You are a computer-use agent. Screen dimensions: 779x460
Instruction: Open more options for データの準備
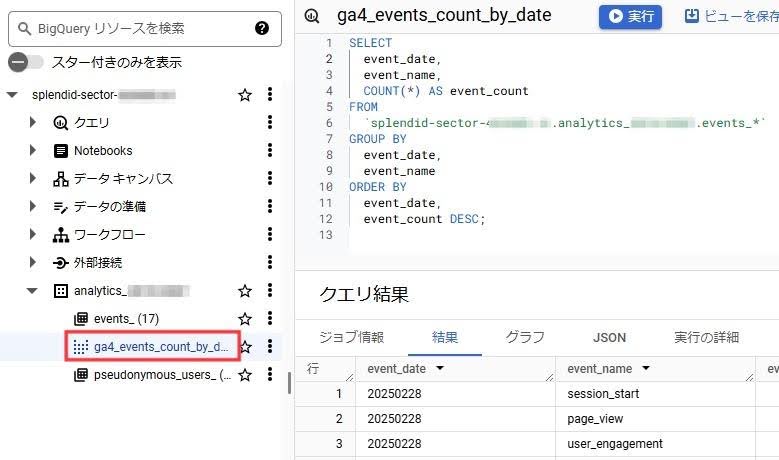(x=270, y=206)
